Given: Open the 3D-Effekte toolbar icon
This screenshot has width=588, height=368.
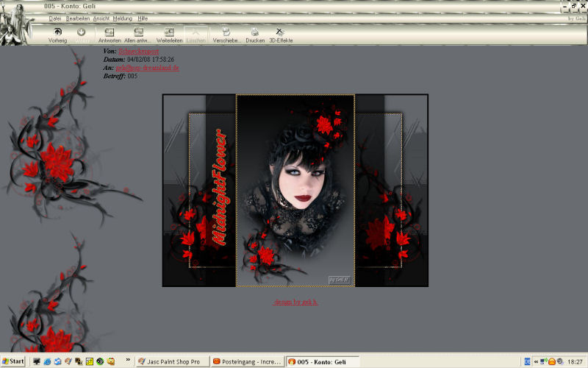Looking at the screenshot, I should (280, 33).
